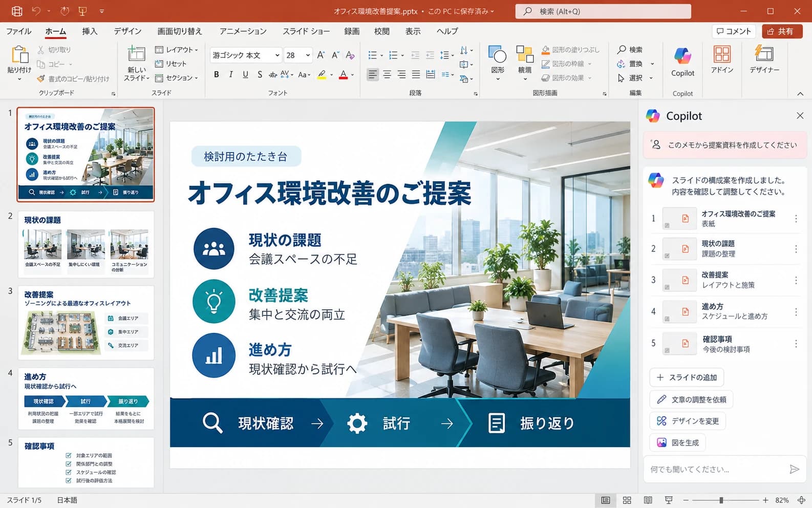Apply underline formatting
The height and width of the screenshot is (508, 812).
coord(245,75)
